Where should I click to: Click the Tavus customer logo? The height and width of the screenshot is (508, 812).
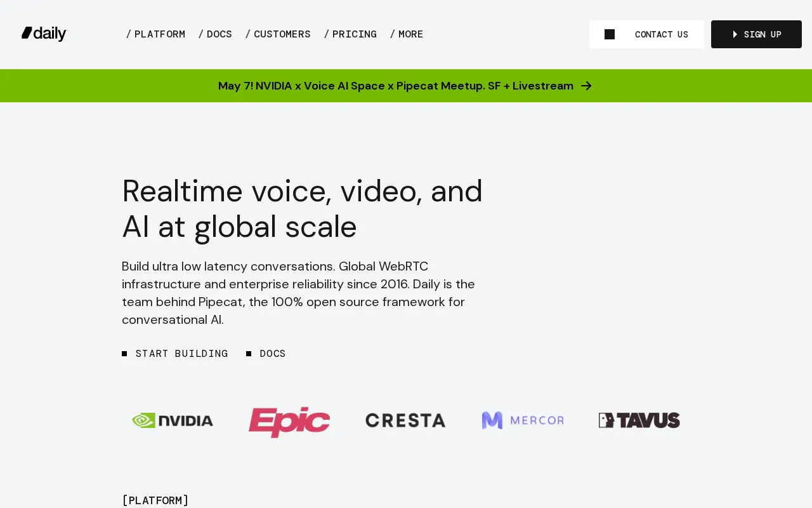tap(639, 420)
